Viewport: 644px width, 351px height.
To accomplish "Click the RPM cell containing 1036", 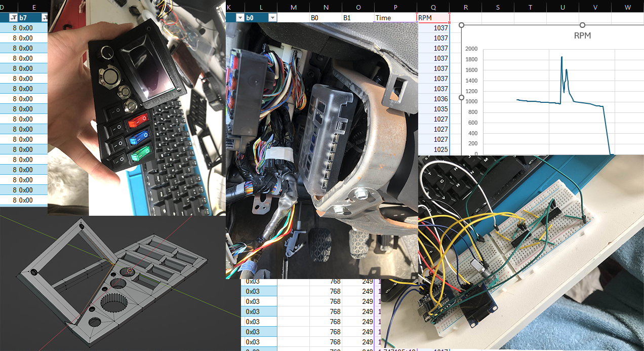I will click(x=433, y=99).
